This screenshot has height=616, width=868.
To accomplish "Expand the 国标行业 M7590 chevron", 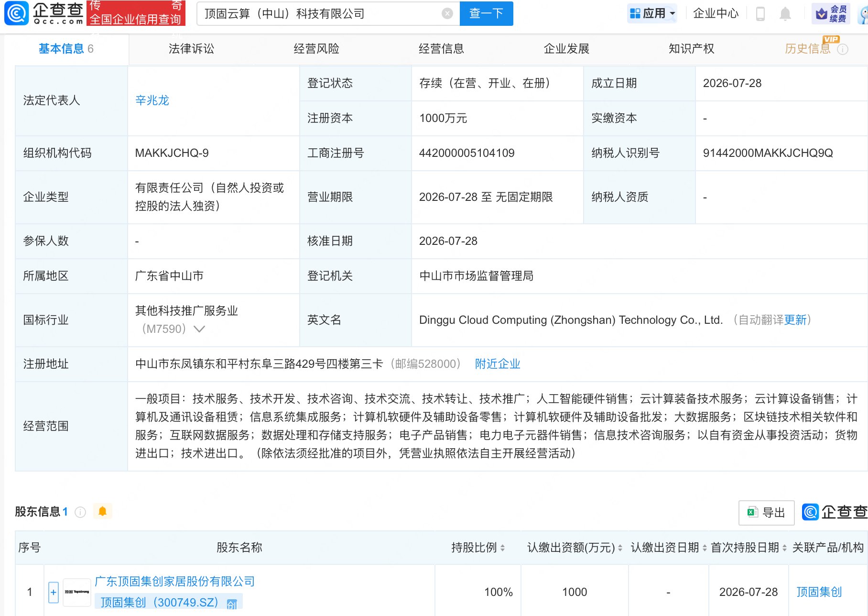I will [x=199, y=329].
